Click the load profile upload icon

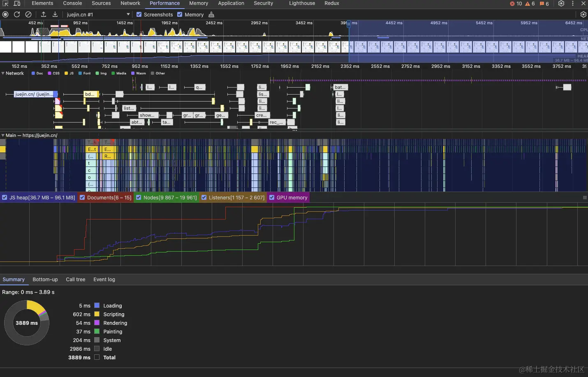[x=44, y=14]
